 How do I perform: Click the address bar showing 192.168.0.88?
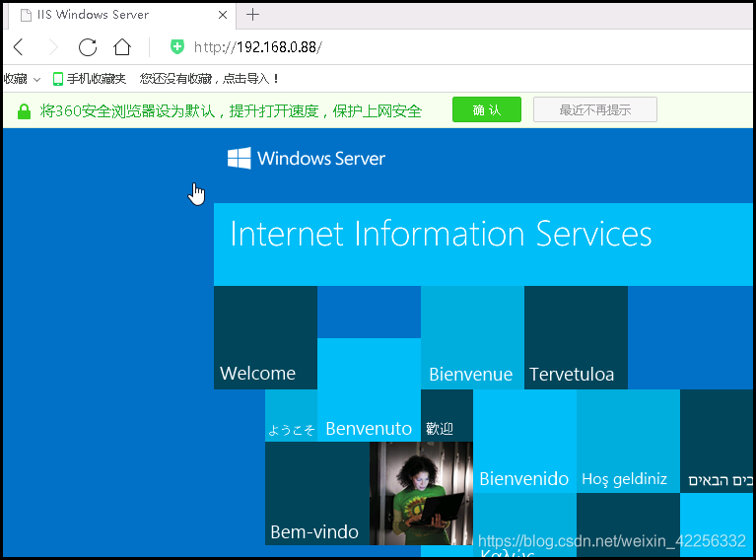394,47
